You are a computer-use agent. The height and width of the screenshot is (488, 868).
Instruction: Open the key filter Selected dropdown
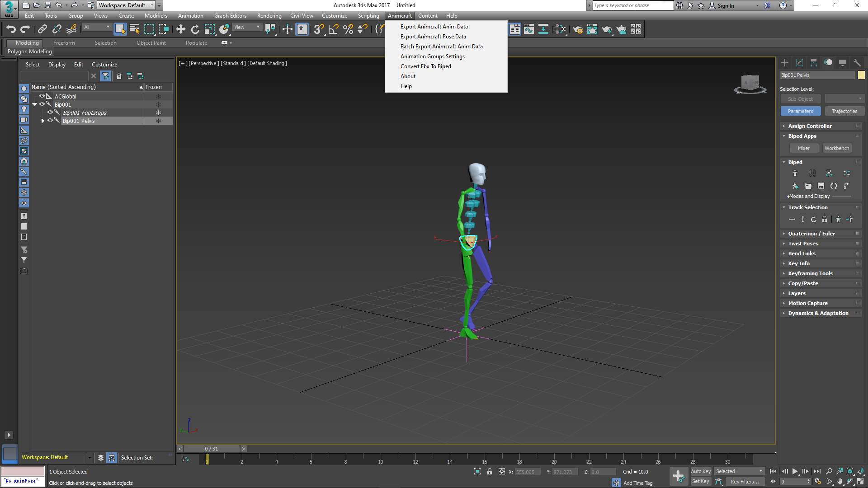click(739, 471)
